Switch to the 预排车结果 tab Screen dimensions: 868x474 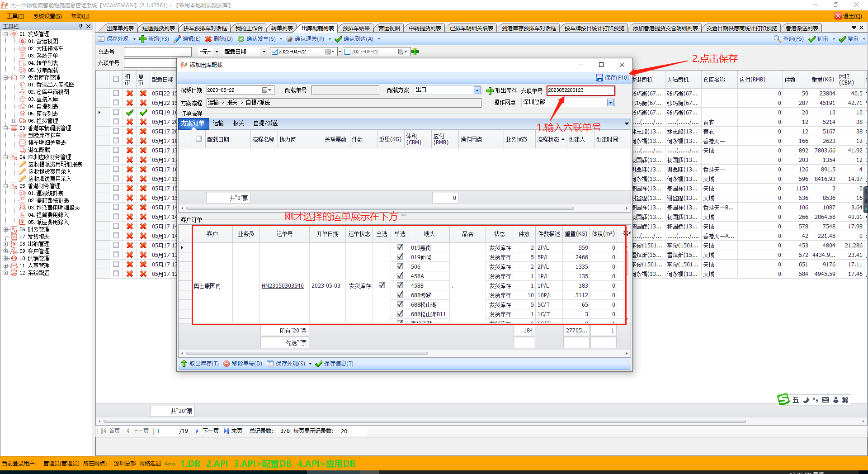tap(356, 28)
